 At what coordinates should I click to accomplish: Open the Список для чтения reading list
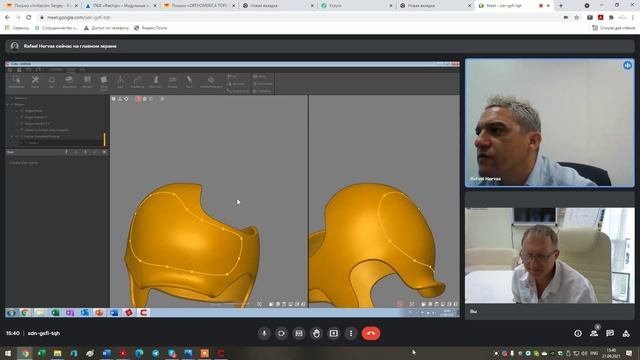point(613,28)
